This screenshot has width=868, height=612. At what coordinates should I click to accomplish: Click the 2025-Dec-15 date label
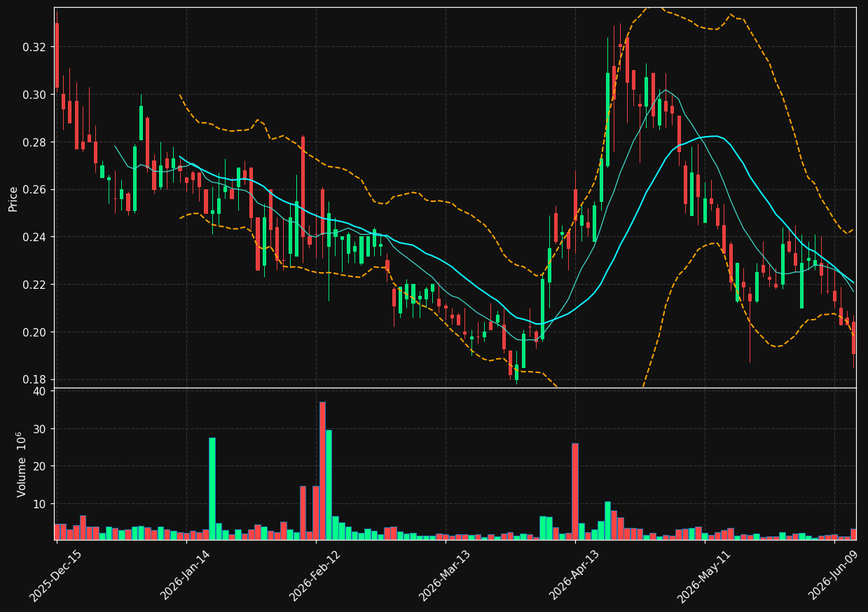[x=55, y=576]
